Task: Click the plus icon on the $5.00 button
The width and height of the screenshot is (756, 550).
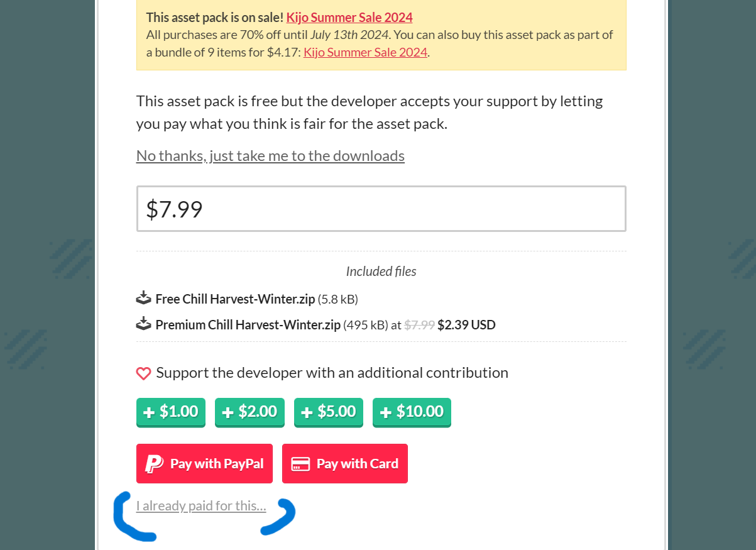Action: pyautogui.click(x=307, y=412)
